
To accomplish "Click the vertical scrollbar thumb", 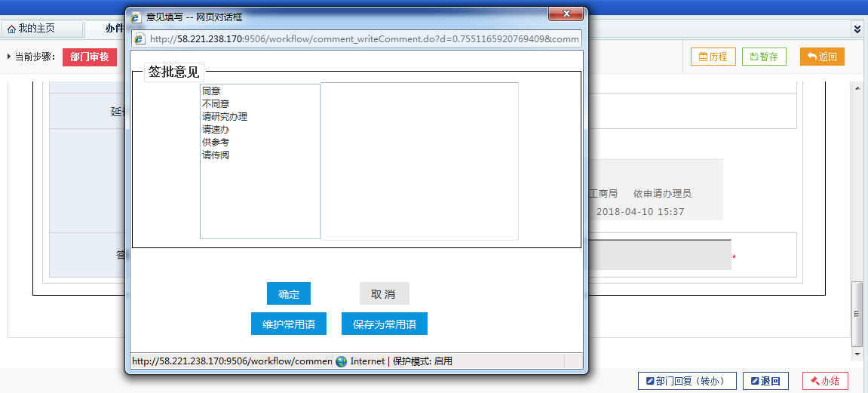I will click(x=857, y=314).
